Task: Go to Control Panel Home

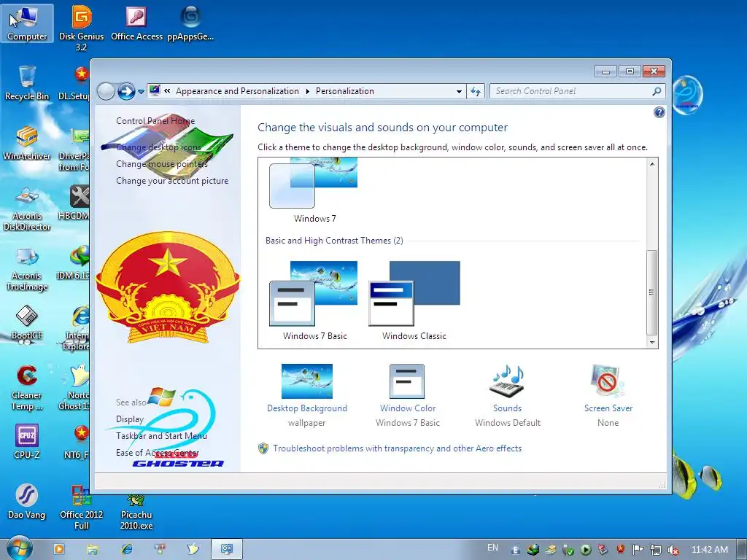Action: (155, 121)
